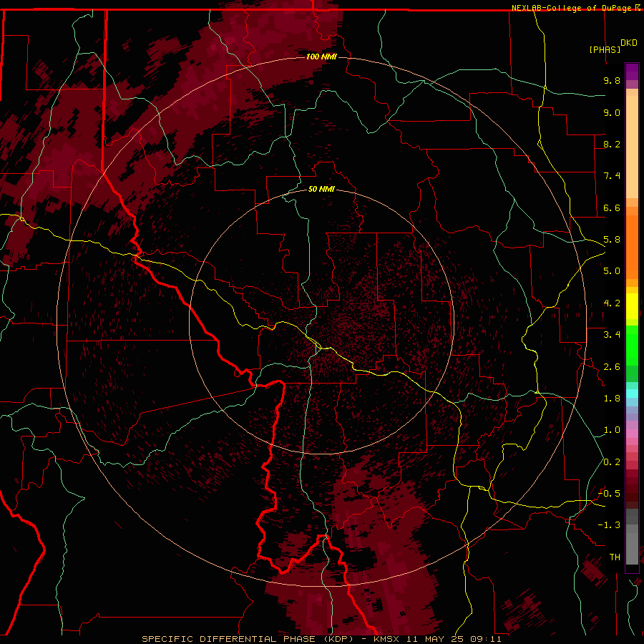Click the 1.8 value on the scale
Image resolution: width=644 pixels, height=644 pixels.
click(612, 399)
